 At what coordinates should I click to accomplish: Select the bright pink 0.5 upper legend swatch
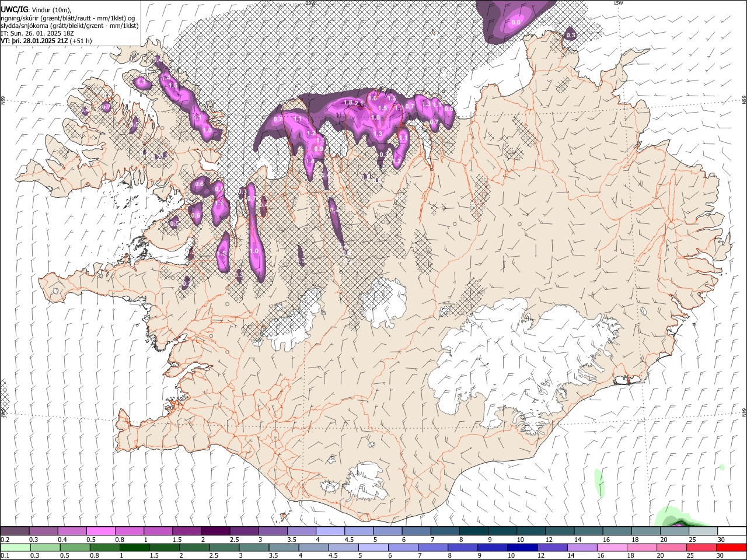coord(101,531)
